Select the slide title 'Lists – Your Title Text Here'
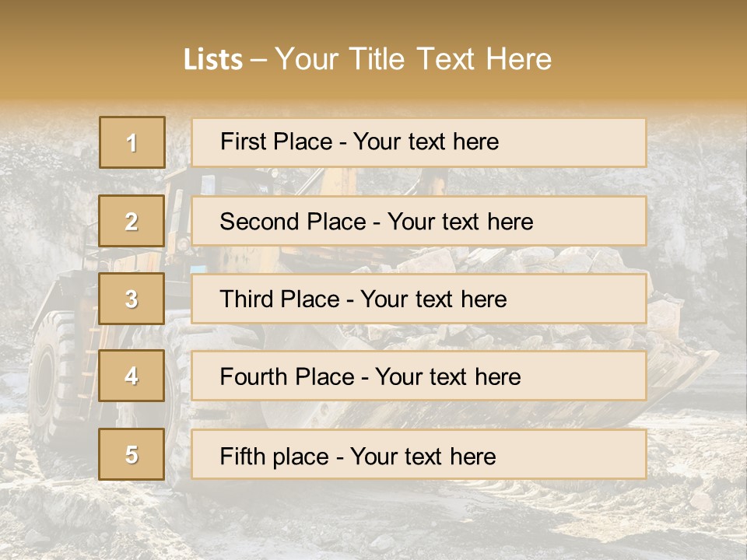 [x=367, y=59]
